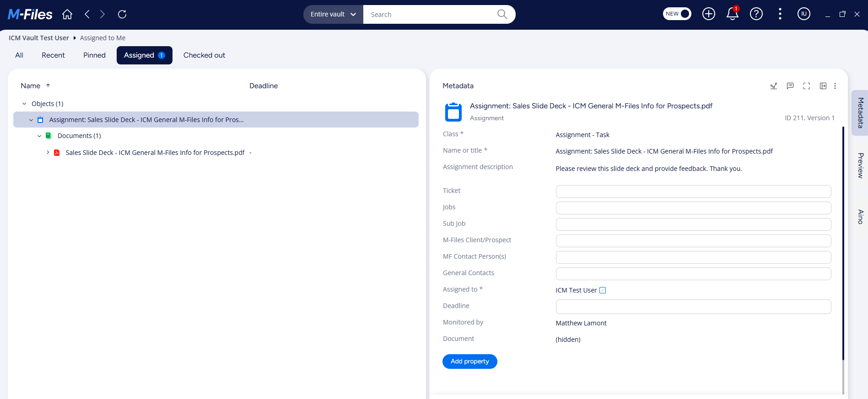Collapse the Documents (1) group
This screenshot has height=399, width=868.
[x=39, y=136]
